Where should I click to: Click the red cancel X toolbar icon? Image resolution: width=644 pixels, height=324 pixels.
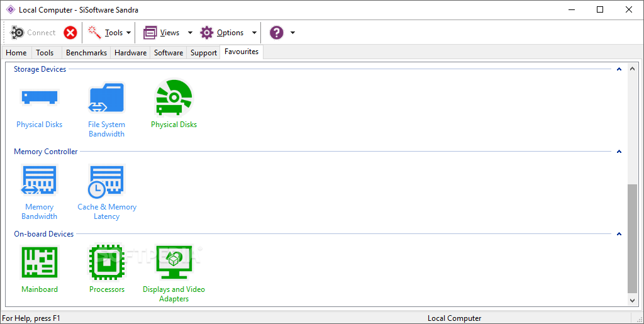coord(70,33)
